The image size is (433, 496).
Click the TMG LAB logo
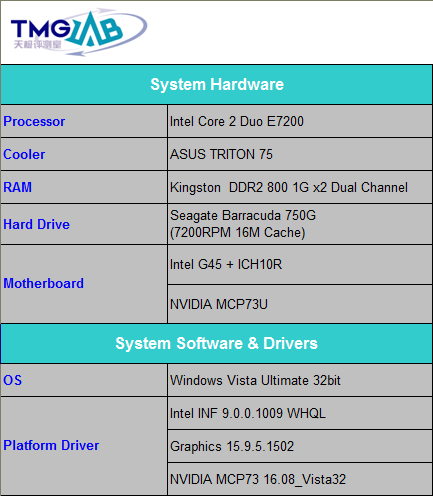coord(79,32)
